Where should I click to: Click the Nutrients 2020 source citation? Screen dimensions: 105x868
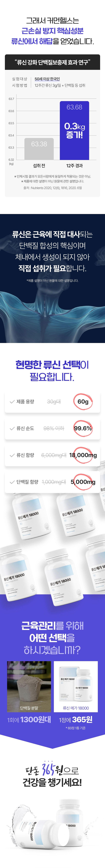[x=52, y=188]
